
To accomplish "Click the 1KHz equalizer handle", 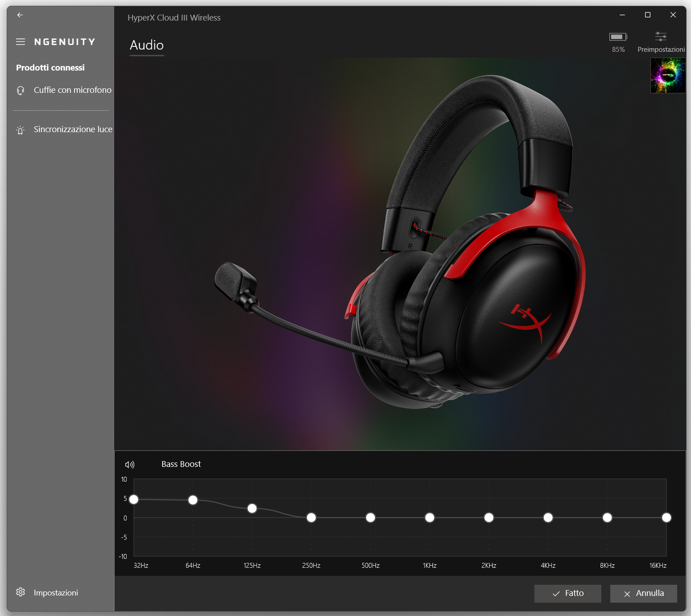I will point(430,517).
